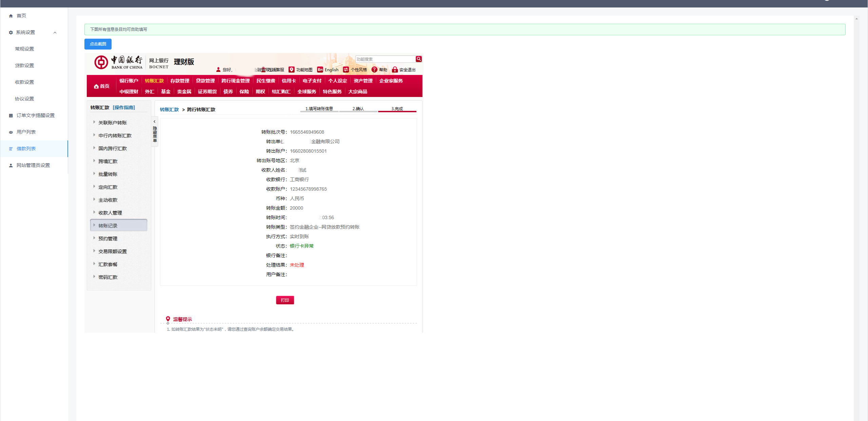The height and width of the screenshot is (421, 868).
Task: Click the 安全退出 lock icon
Action: tap(395, 70)
